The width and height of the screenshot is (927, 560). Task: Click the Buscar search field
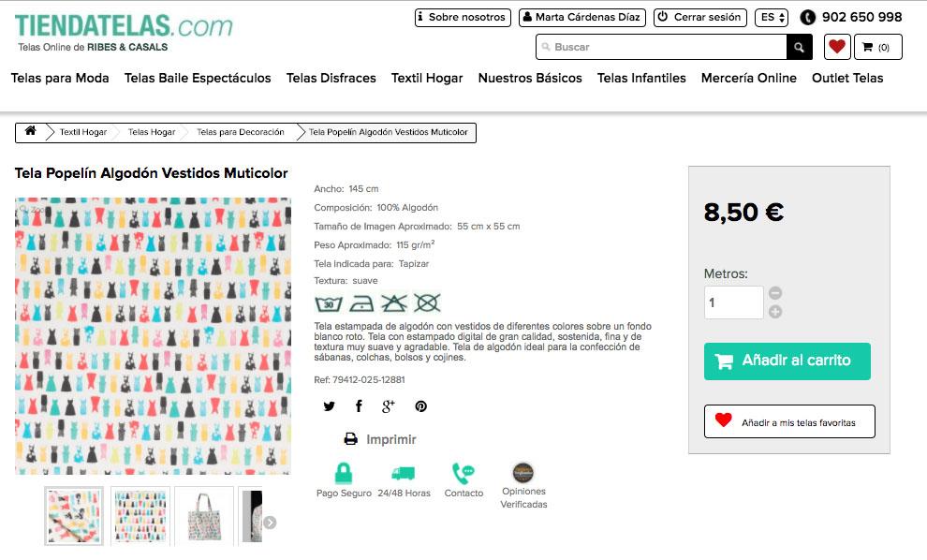click(660, 47)
